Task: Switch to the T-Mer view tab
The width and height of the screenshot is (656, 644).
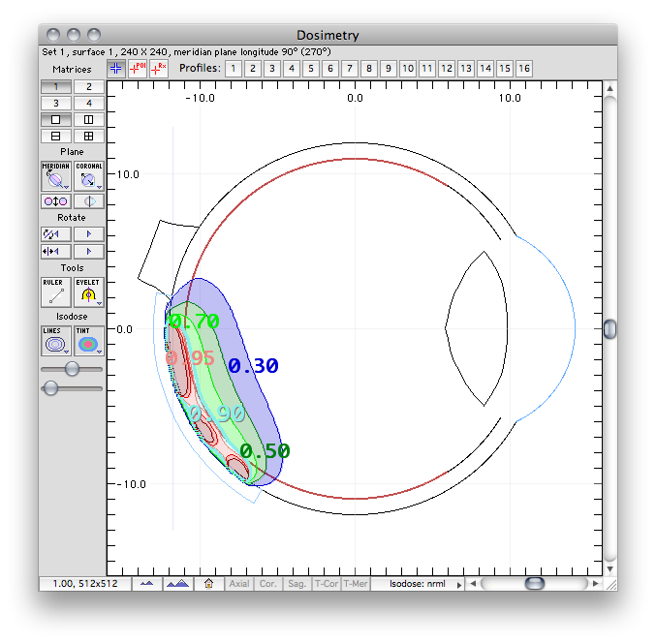Action: click(356, 584)
